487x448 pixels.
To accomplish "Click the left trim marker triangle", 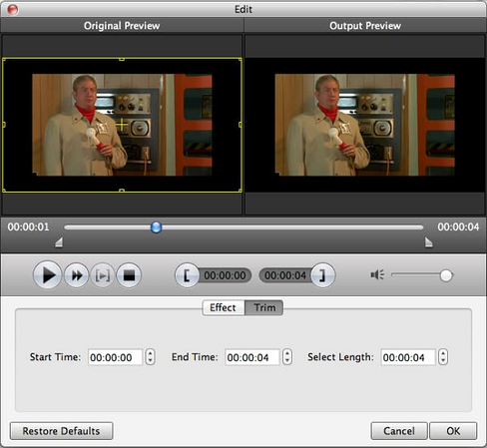I will click(59, 242).
